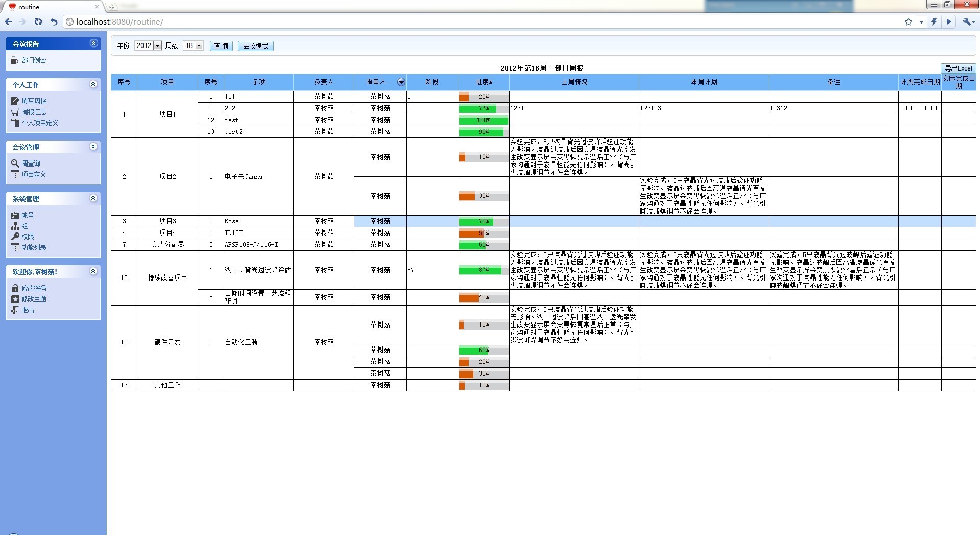Screen dimensions: 980x535
Task: Collapse the 会议管理 sidebar panel
Action: [93, 147]
